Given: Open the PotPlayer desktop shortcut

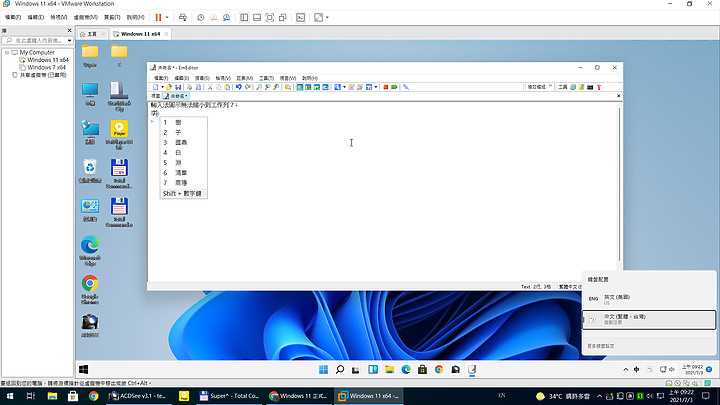Looking at the screenshot, I should coord(119,135).
